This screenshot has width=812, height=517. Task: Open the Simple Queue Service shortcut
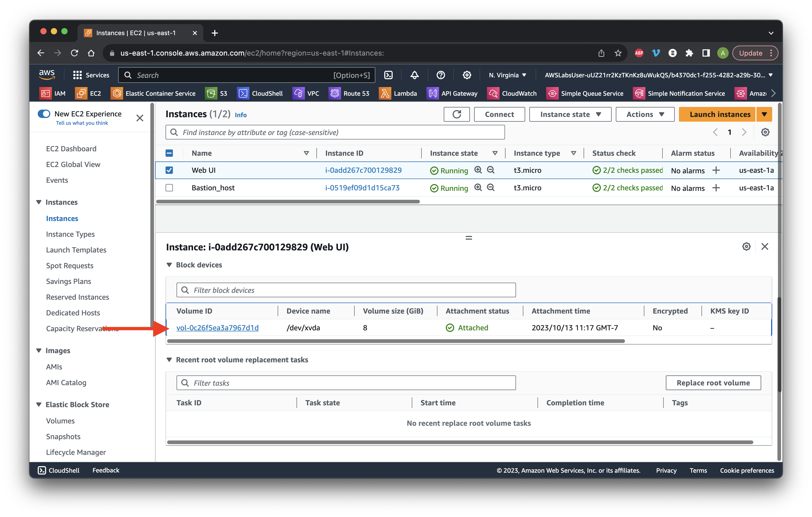click(585, 94)
